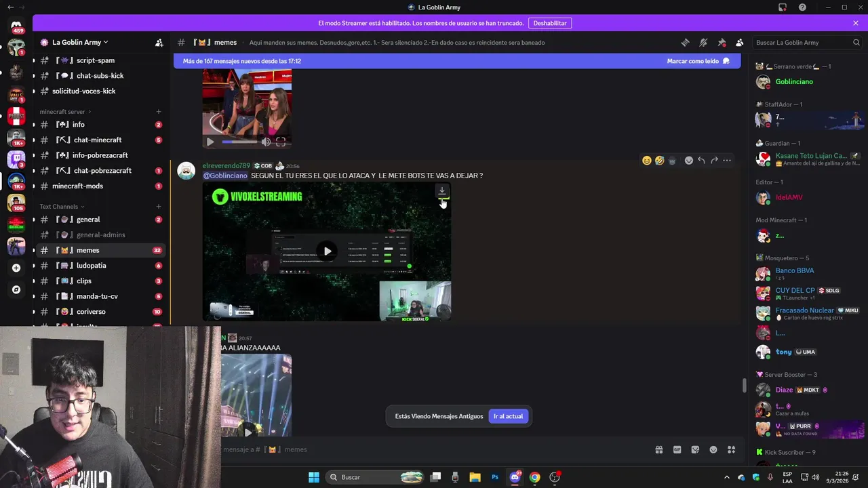Open the manda-tu-cv channel

coord(101,296)
